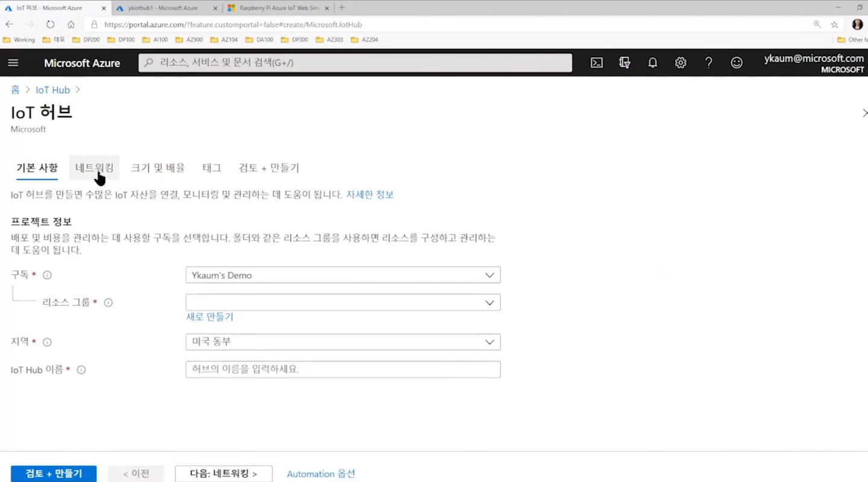Focus the IoT Hub 이름 input field
Screen dimensions: 868x482
[343, 369]
